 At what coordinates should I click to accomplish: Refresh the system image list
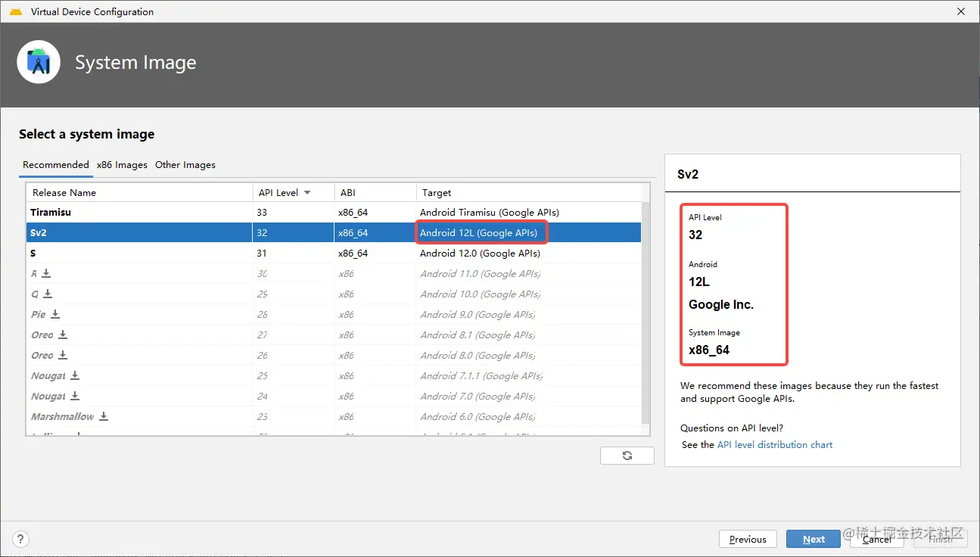pyautogui.click(x=627, y=455)
